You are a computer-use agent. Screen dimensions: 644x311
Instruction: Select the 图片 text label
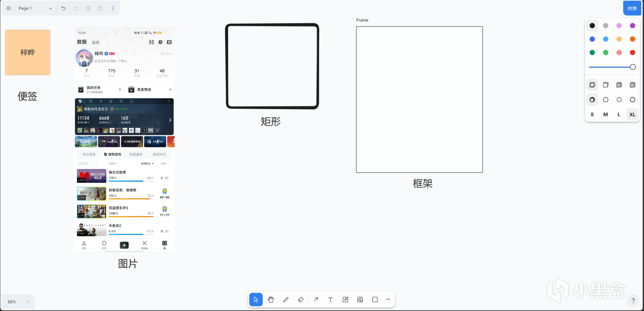click(128, 264)
